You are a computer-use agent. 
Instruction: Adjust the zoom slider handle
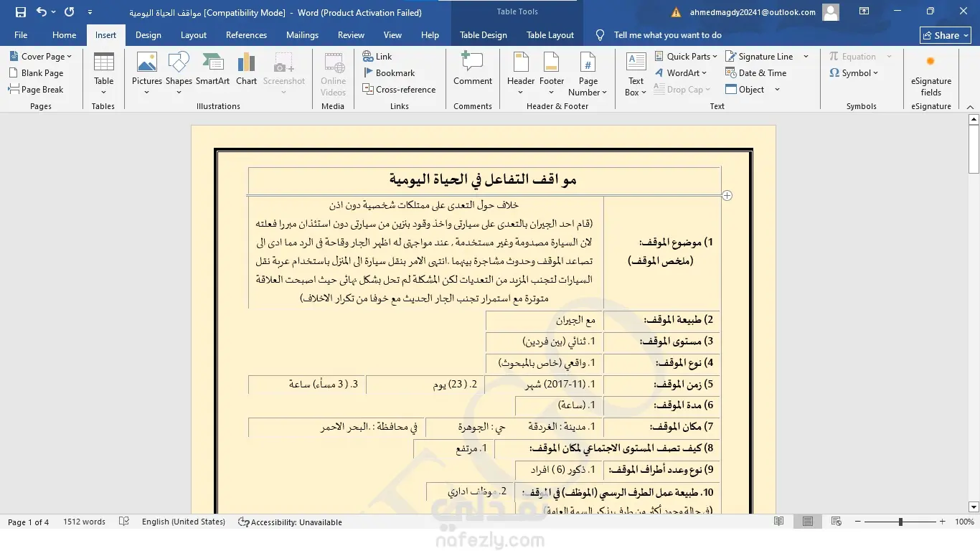[x=900, y=522]
